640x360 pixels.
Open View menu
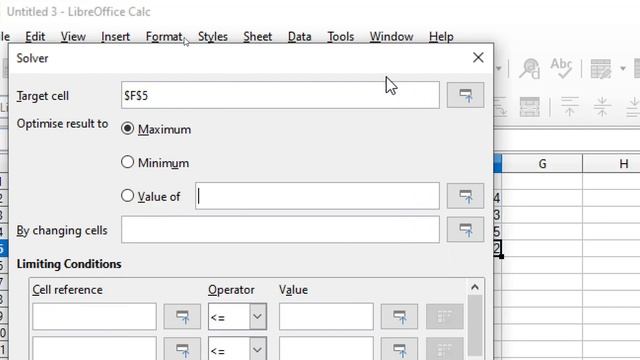click(x=73, y=37)
